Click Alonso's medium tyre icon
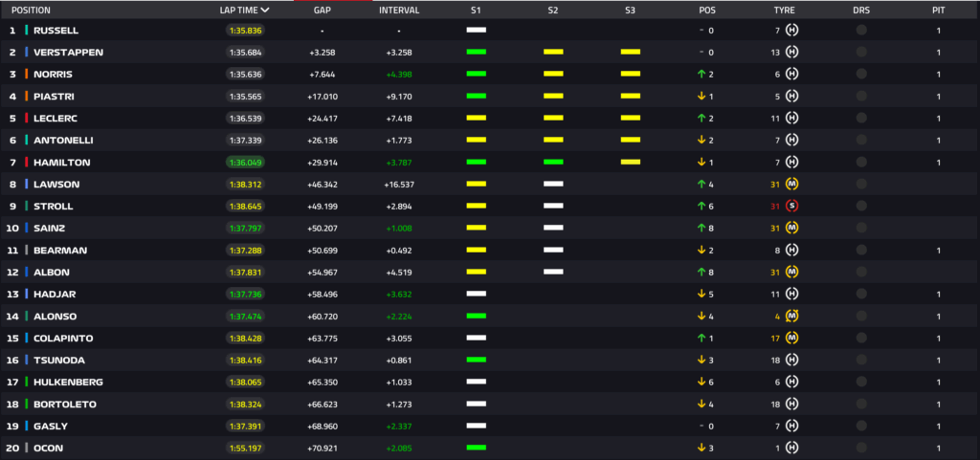Image resolution: width=980 pixels, height=460 pixels. [x=791, y=316]
